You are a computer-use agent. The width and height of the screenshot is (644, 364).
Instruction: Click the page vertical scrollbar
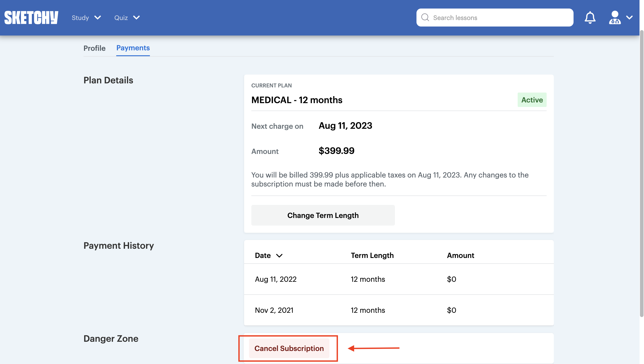642,175
